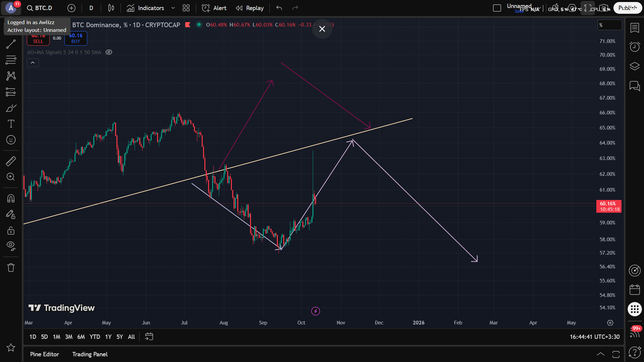Toggle magnet mode for drawings
Viewport: 644px width, 362px height.
point(11,199)
